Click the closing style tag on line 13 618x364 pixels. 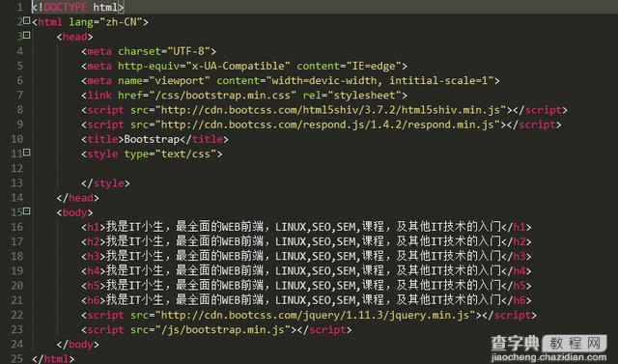105,183
